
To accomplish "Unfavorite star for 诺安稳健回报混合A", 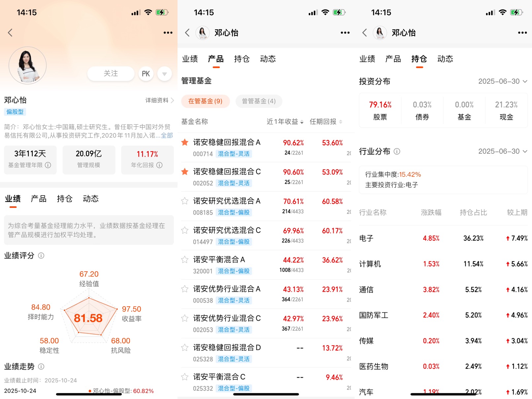I will pos(185,142).
